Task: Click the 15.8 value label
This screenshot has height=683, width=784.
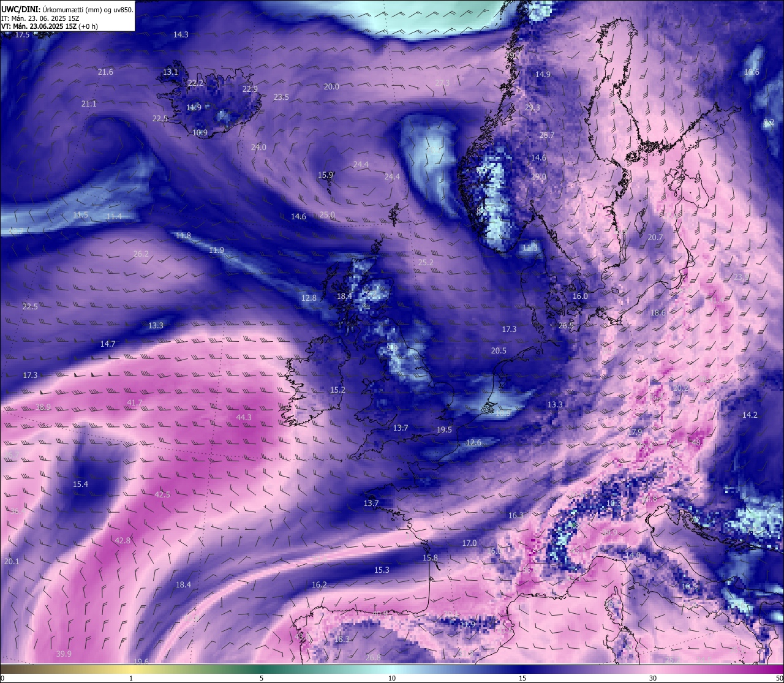Action: click(x=430, y=557)
